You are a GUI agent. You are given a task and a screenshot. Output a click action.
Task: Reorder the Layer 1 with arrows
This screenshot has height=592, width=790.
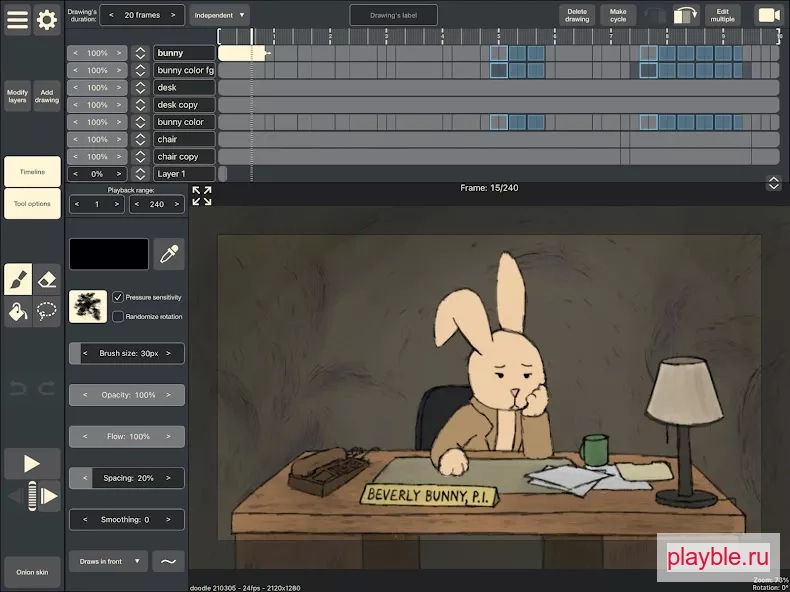pyautogui.click(x=141, y=174)
